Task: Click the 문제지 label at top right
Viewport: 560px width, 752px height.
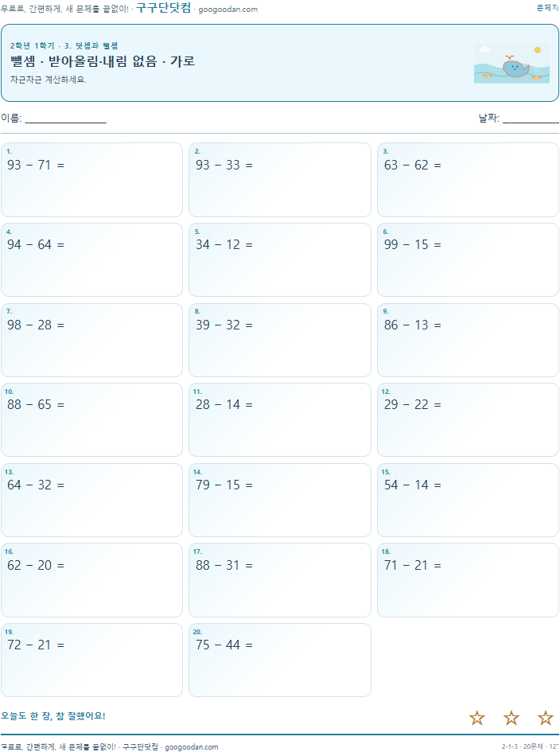Action: [547, 8]
